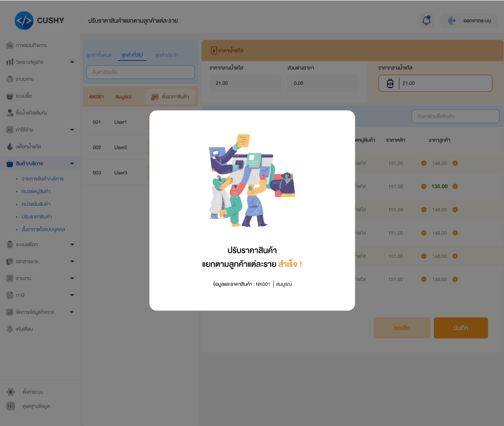The height and width of the screenshot is (426, 504).
Task: Click the ค้นหาด้วยชื่อ customer search field
Action: tap(141, 72)
